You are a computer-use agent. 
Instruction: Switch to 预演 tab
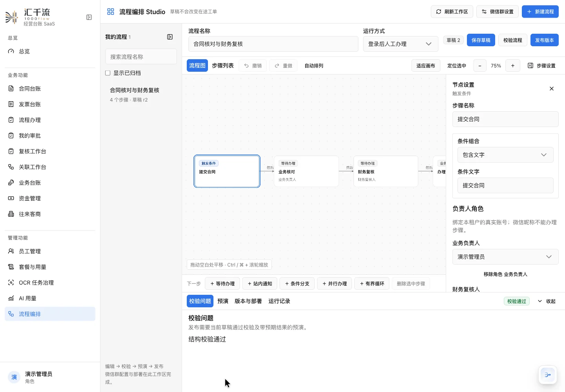click(223, 301)
